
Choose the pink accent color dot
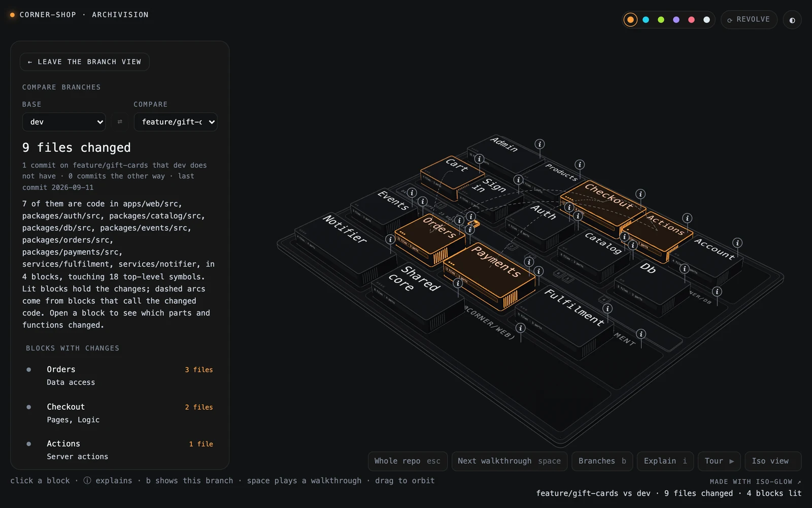coord(691,20)
